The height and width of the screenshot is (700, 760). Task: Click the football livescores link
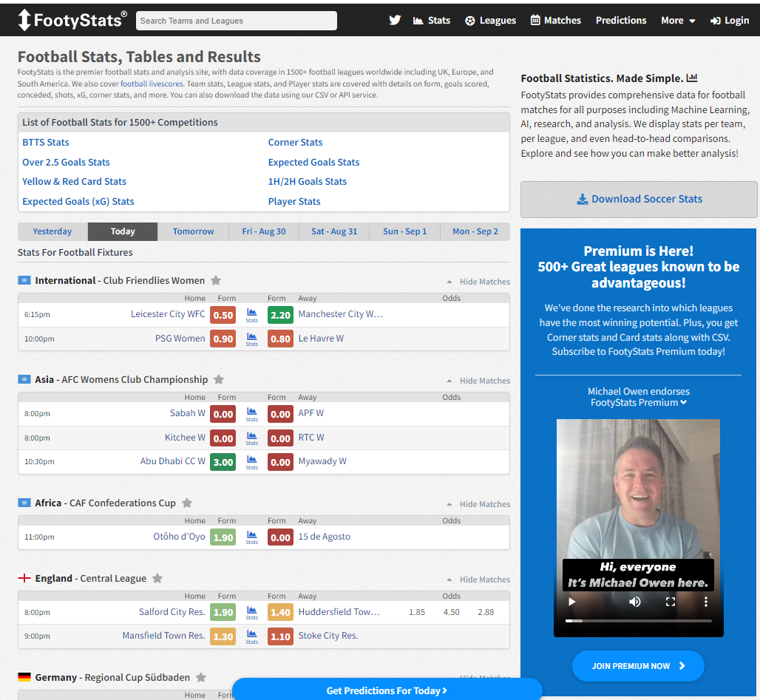pyautogui.click(x=152, y=84)
